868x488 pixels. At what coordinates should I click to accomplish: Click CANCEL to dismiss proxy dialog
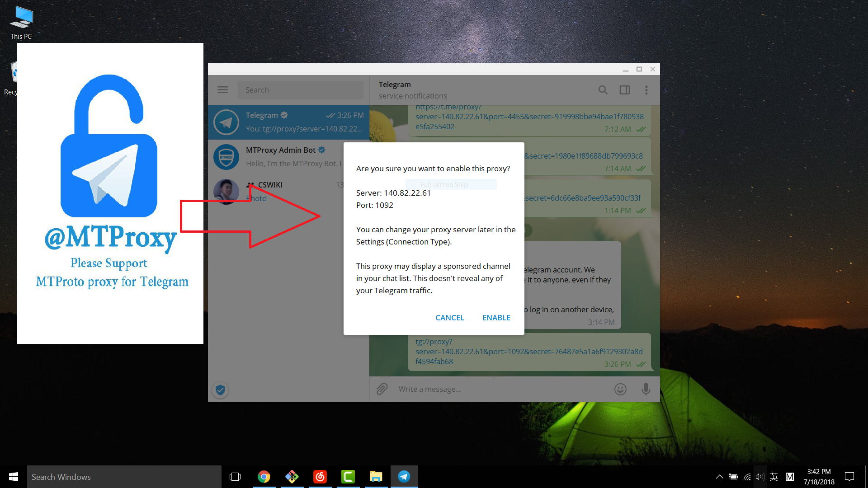(449, 317)
